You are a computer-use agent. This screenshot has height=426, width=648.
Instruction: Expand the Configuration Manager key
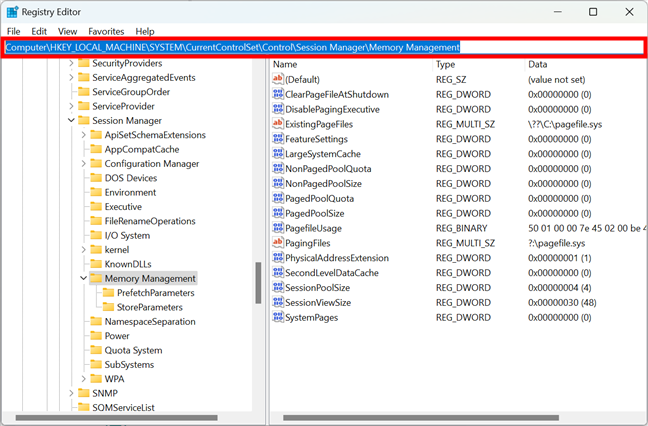(83, 164)
